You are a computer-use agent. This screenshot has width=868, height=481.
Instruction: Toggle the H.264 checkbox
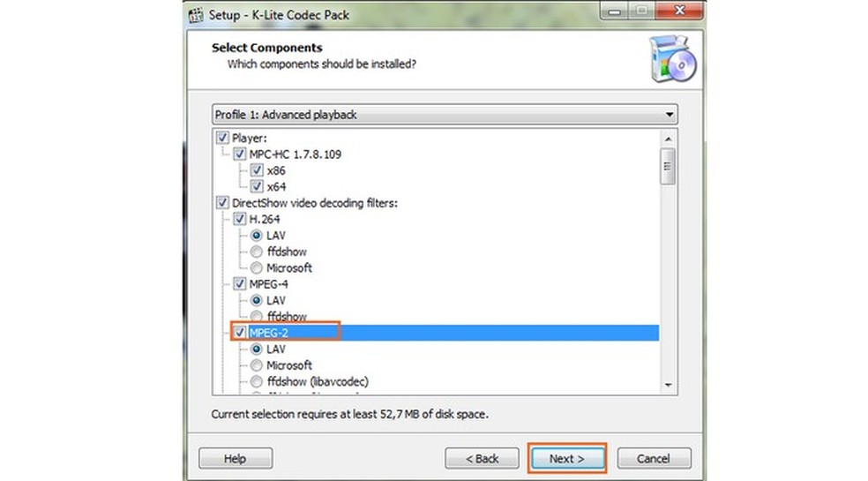click(x=240, y=219)
